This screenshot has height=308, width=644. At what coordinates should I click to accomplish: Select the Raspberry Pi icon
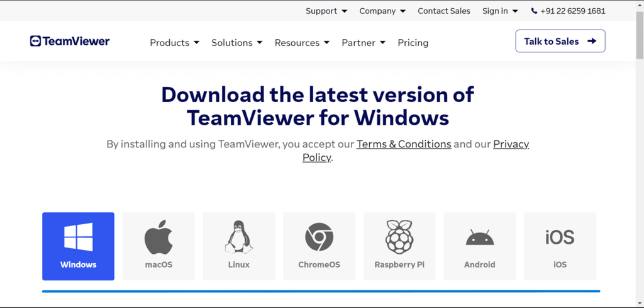tap(399, 237)
